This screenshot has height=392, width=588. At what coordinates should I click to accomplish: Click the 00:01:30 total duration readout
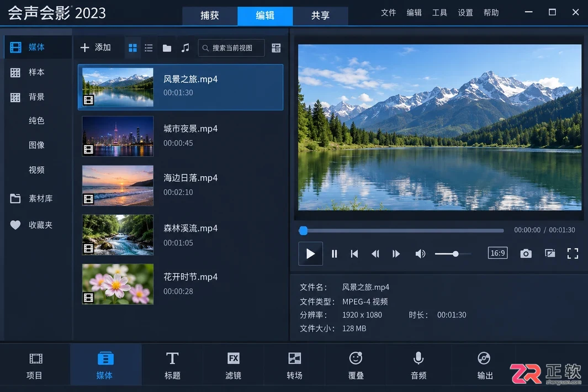(561, 230)
